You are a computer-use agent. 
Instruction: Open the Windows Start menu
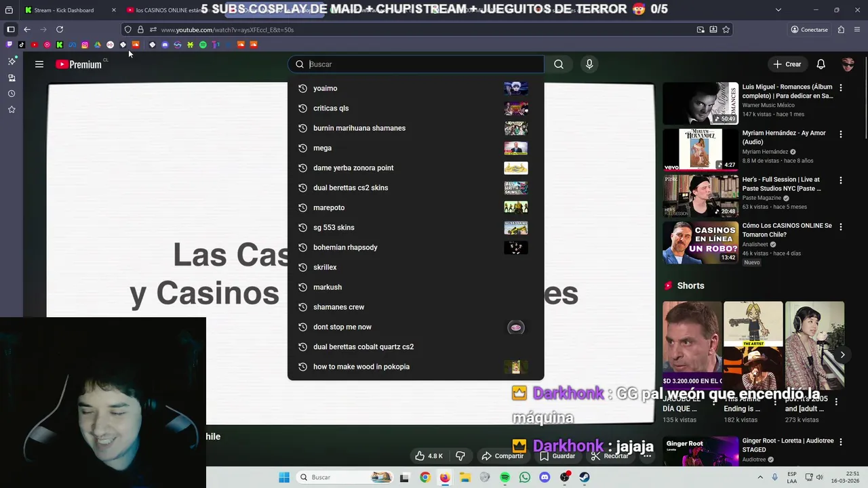(284, 477)
